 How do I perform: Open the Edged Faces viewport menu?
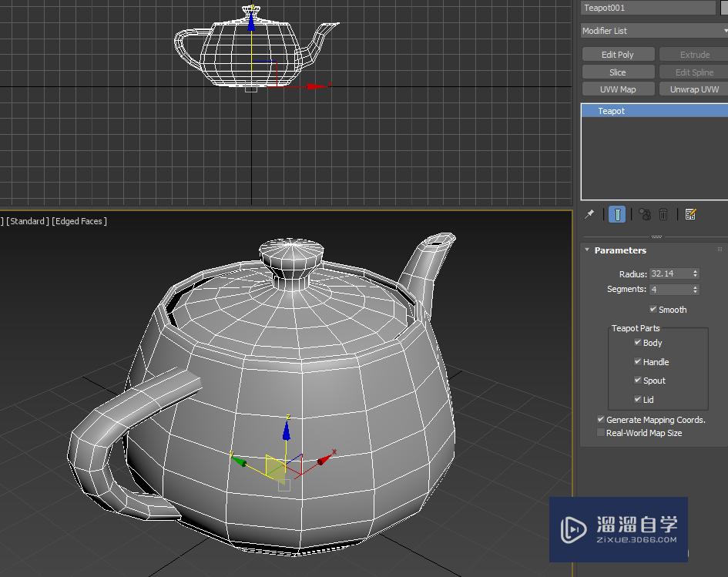pyautogui.click(x=79, y=221)
